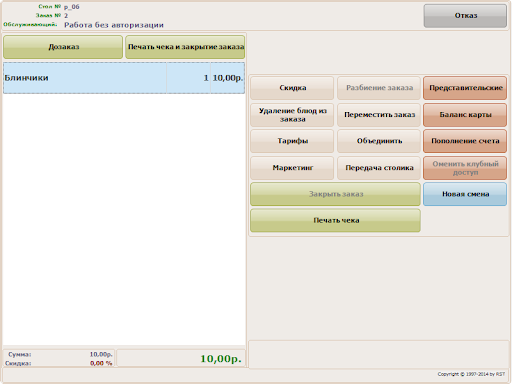Screen dimensions: 512x384
Task: Click the Copyright RST text
Action: point(471,374)
